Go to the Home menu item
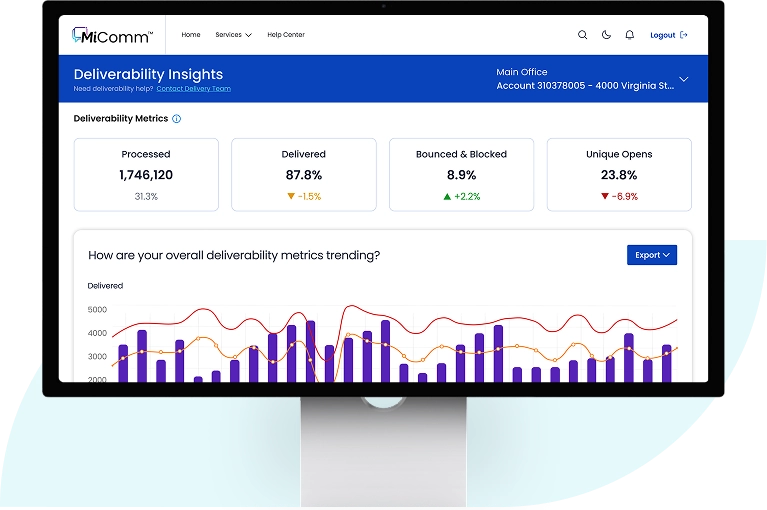The height and width of the screenshot is (510, 767). click(x=191, y=35)
